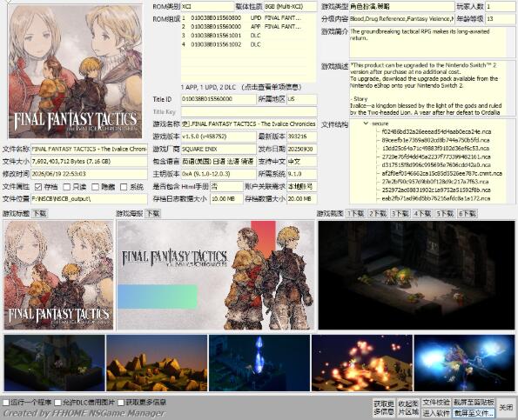Viewport: 518px width, 420px height.
Task: Click the 游戏简介 introduction text box
Action: pos(432,43)
